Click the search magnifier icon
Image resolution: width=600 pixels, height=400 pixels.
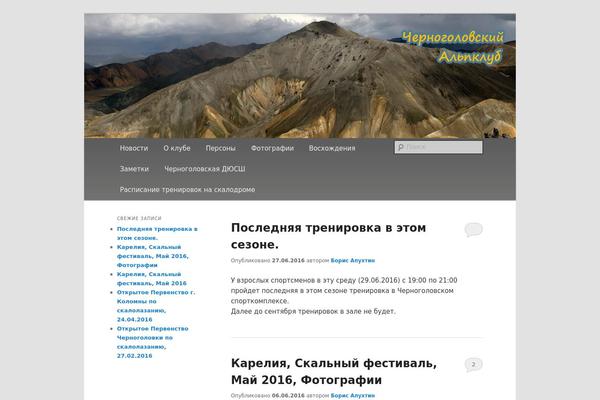coord(400,147)
